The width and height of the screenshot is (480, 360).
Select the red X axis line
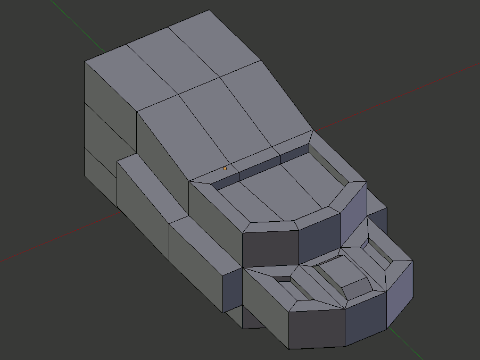click(x=397, y=97)
